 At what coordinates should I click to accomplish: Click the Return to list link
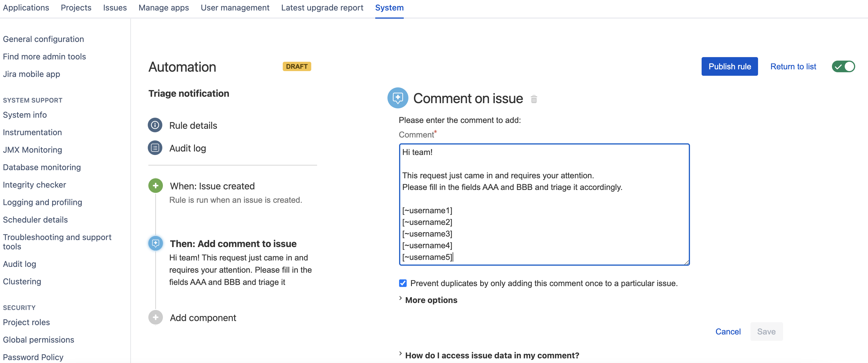793,66
